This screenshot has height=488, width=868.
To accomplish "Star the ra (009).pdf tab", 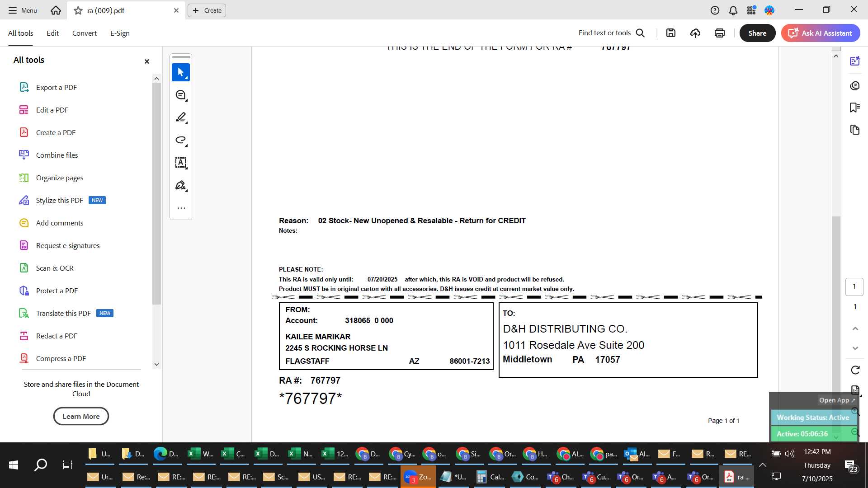I will click(x=78, y=10).
